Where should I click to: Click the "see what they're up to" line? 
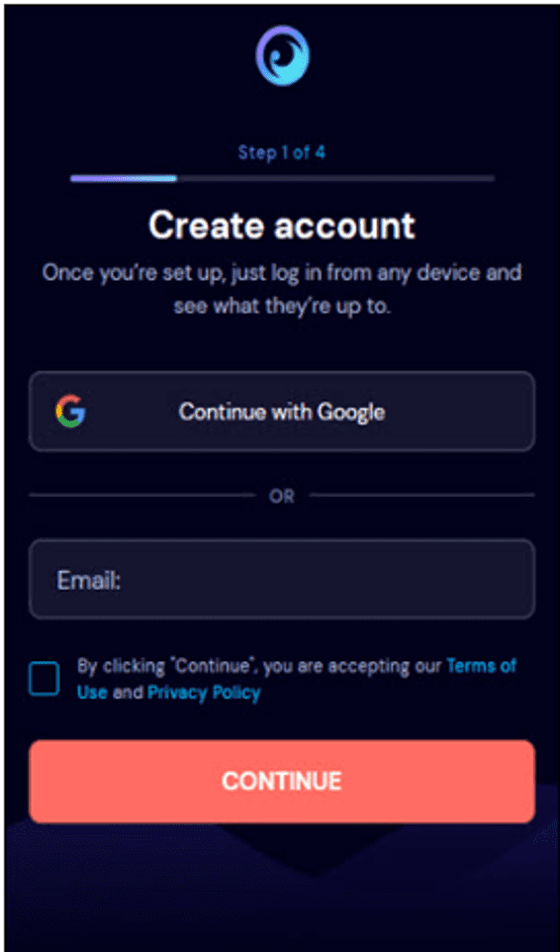[x=282, y=306]
